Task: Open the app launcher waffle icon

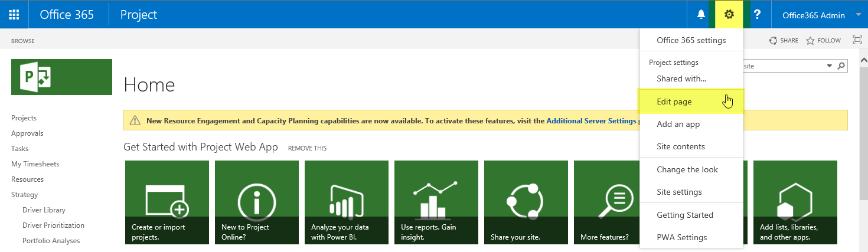Action: 14,15
